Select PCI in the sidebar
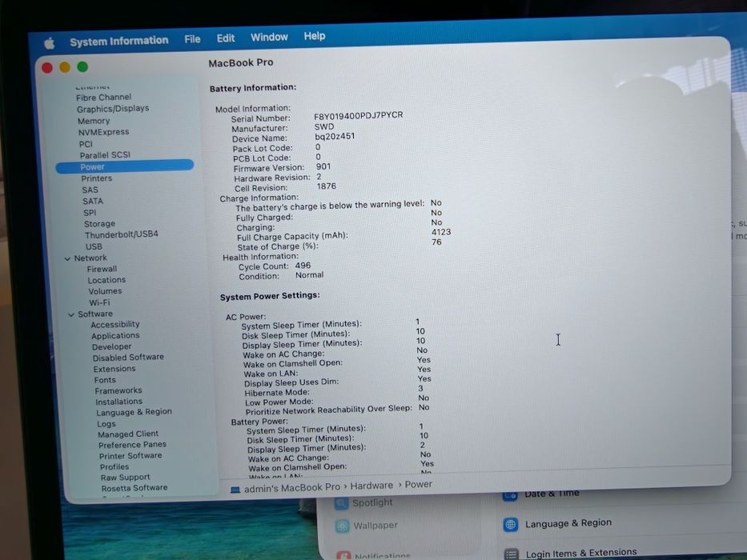 coord(86,144)
